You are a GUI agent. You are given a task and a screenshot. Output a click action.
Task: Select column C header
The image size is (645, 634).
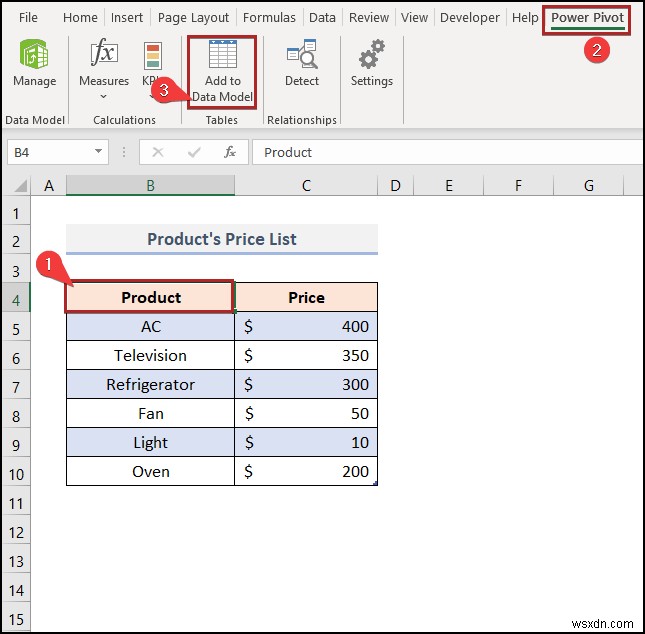[x=306, y=186]
